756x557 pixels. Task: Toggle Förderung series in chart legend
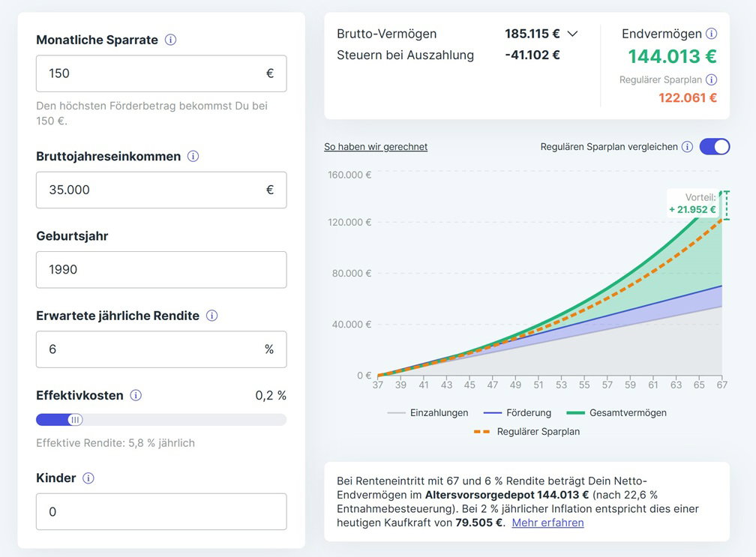[517, 412]
